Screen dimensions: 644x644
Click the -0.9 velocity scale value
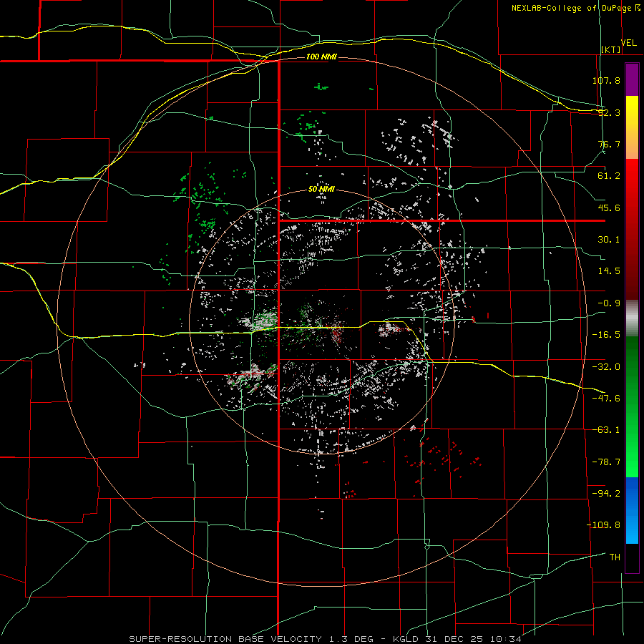[x=609, y=303]
